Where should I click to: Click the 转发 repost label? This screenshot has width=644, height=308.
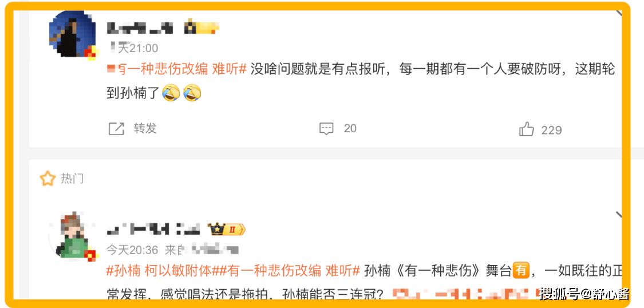click(x=145, y=129)
